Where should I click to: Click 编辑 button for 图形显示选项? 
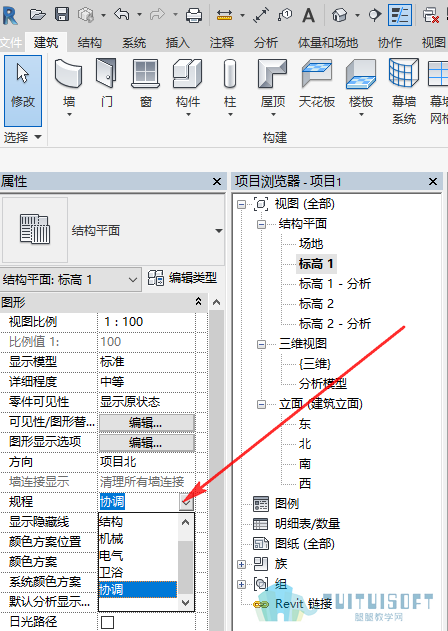[x=147, y=443]
